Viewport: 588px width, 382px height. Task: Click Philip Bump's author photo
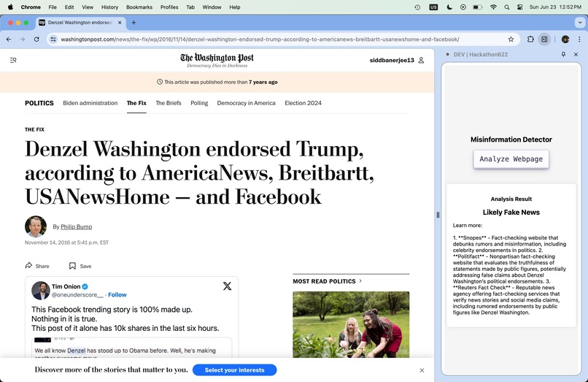pyautogui.click(x=36, y=226)
